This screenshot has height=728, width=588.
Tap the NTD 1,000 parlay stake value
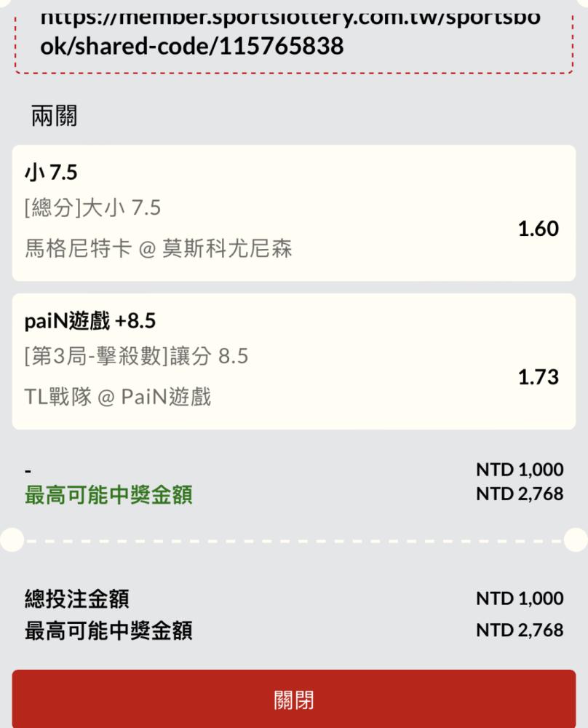(520, 470)
